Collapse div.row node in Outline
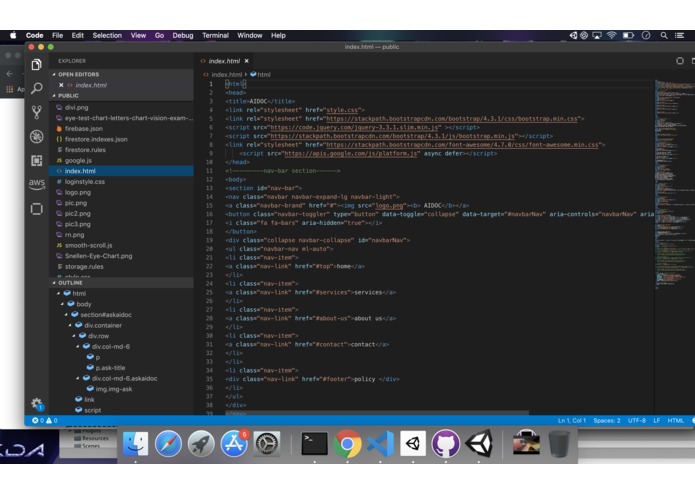This screenshot has width=695, height=494. click(74, 336)
